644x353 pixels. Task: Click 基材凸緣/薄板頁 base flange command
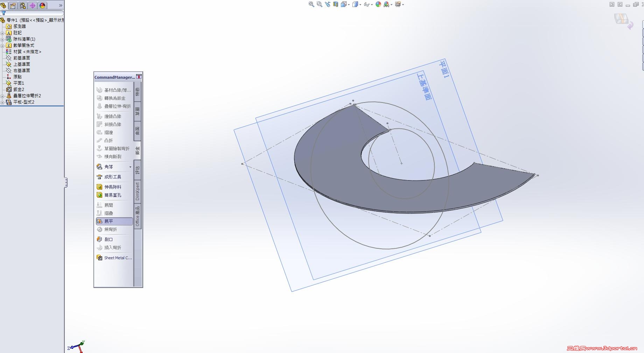[x=114, y=90]
